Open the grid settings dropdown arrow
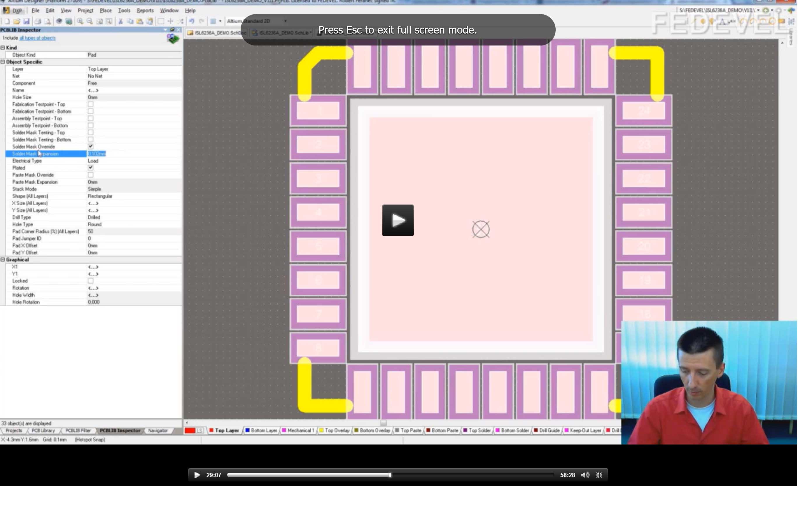Image resolution: width=798 pixels, height=532 pixels. 220,21
